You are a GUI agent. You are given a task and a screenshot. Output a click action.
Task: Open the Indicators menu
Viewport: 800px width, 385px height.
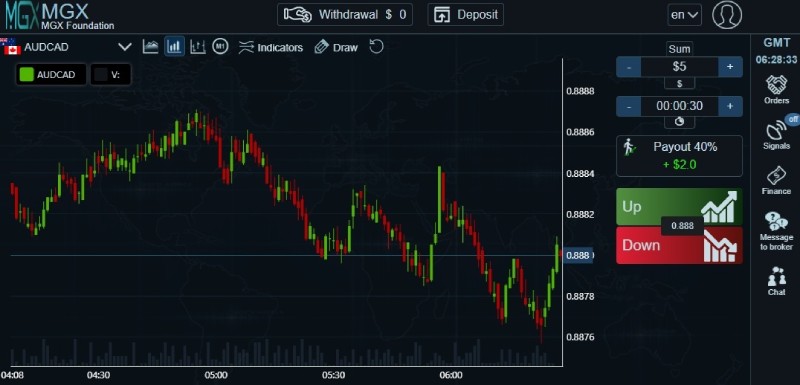[271, 47]
